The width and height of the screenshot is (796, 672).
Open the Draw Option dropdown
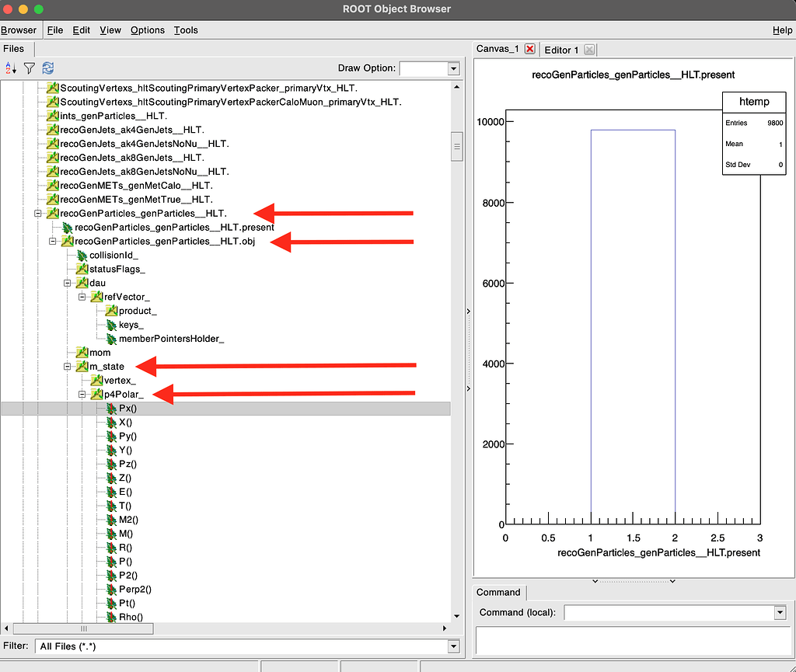click(453, 68)
